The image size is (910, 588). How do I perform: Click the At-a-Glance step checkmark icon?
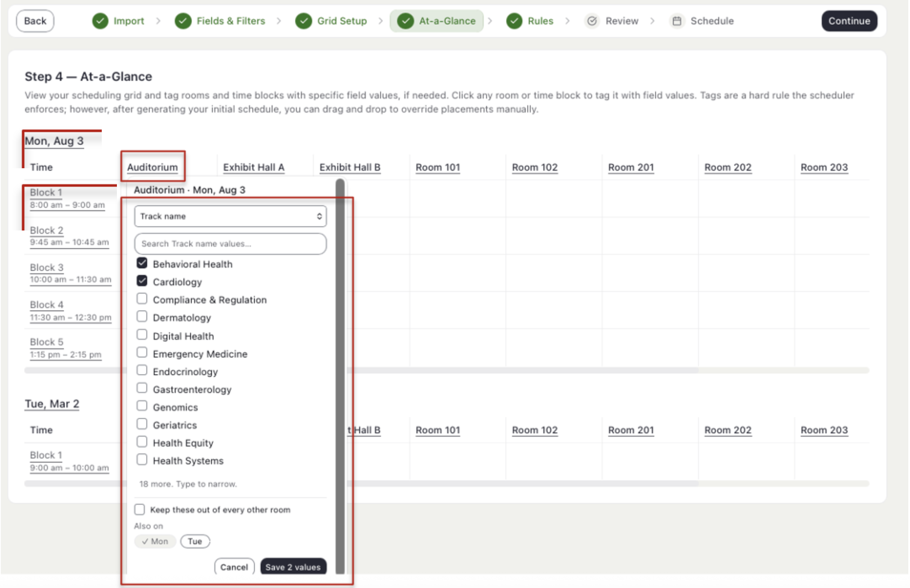pos(405,21)
